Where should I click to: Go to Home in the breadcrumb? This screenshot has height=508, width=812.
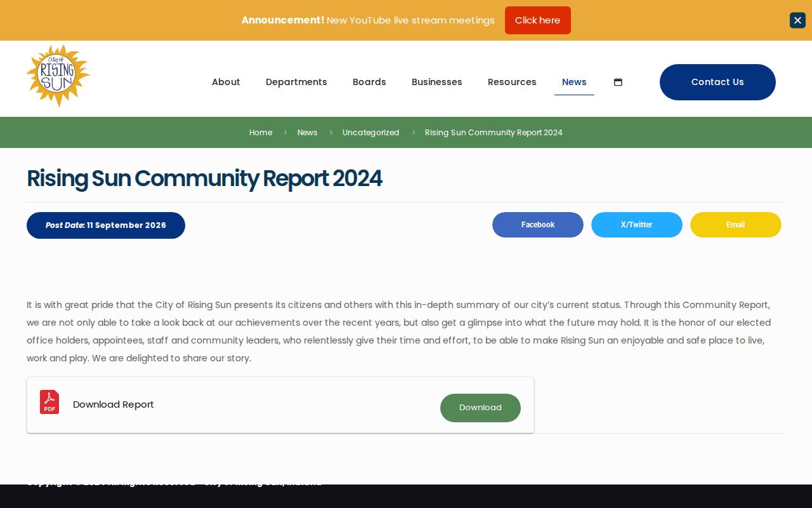pos(261,132)
